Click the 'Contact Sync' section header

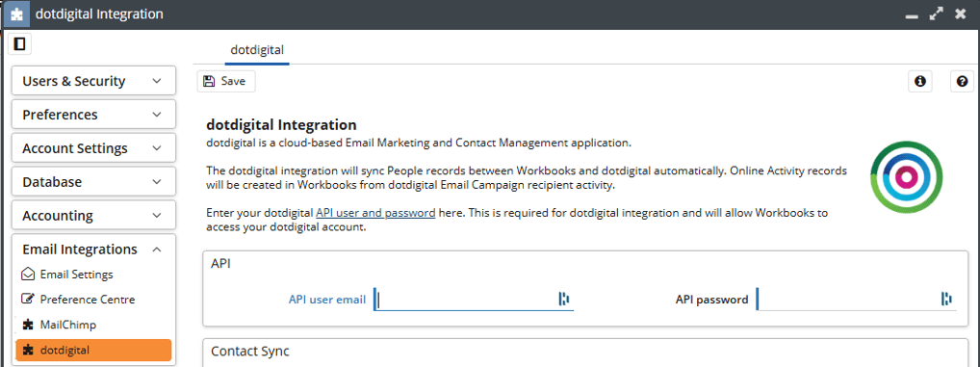tap(250, 351)
